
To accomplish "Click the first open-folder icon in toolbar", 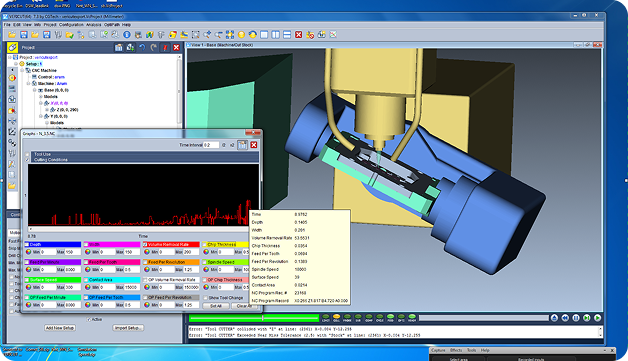I will (12, 35).
